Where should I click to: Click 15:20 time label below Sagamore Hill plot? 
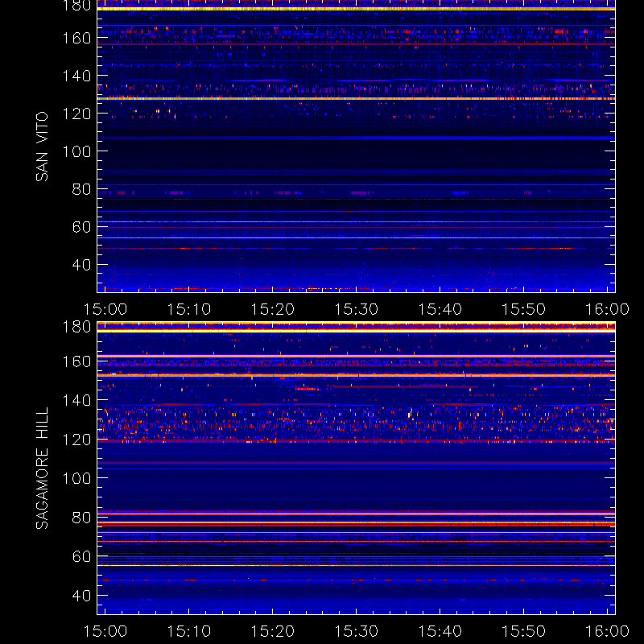273,631
